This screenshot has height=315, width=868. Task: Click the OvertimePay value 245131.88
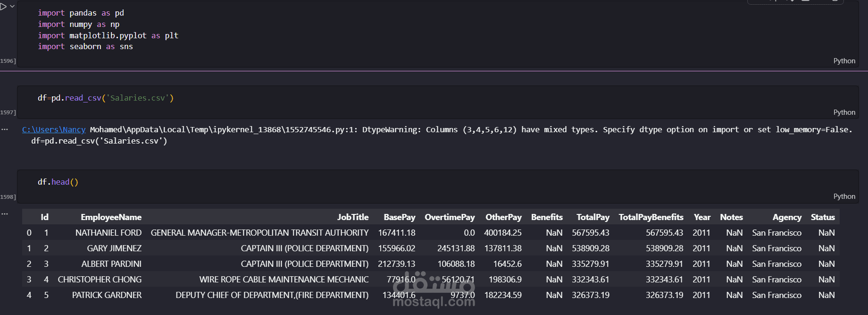tap(456, 248)
